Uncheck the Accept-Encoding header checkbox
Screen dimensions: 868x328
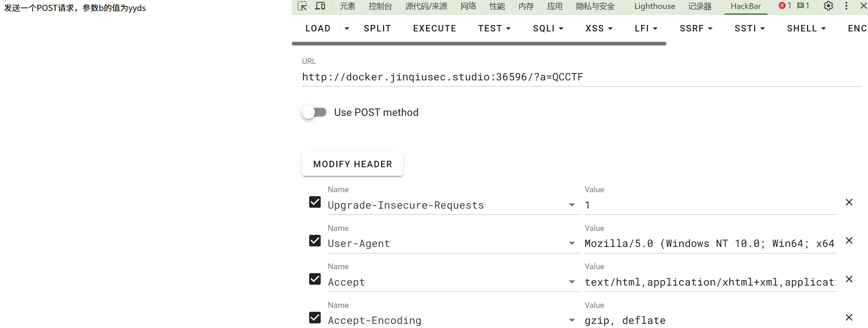(x=315, y=318)
